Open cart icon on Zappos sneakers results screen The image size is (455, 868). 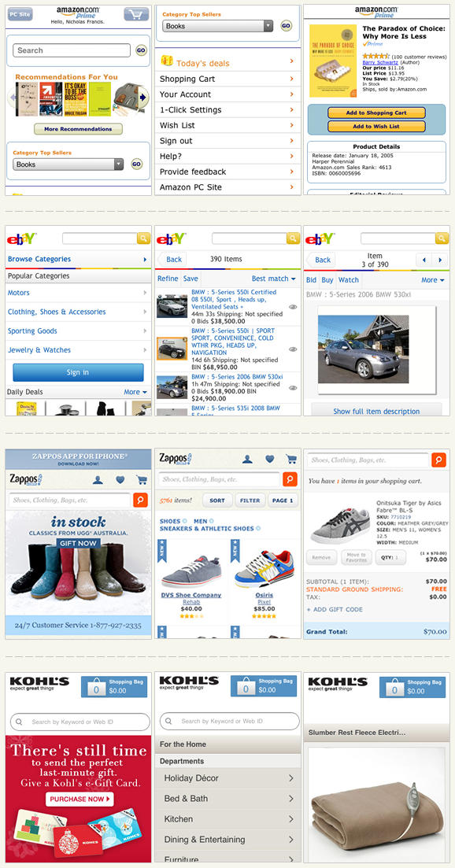click(x=291, y=458)
